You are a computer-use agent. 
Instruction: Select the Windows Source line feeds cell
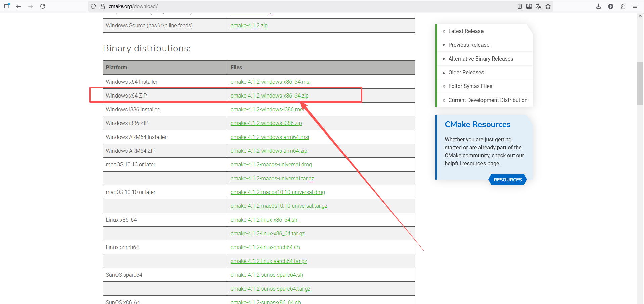click(x=166, y=25)
